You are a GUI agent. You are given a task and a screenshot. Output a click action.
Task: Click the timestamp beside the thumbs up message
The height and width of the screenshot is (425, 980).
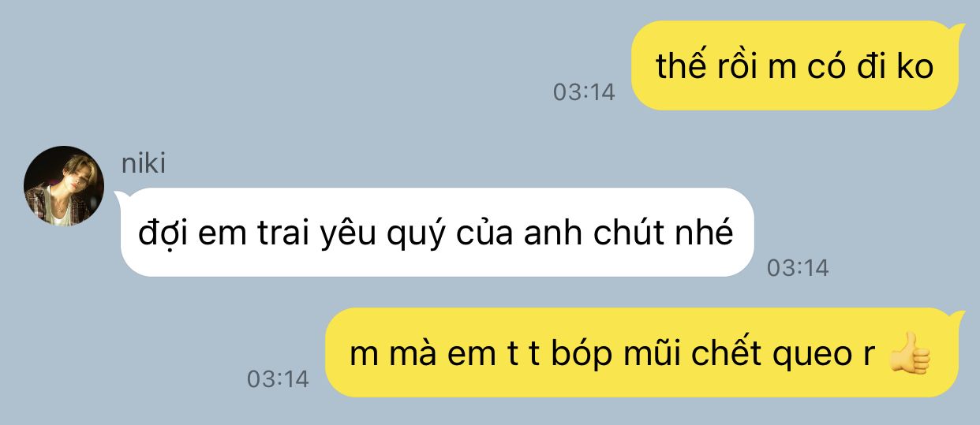[x=278, y=379]
